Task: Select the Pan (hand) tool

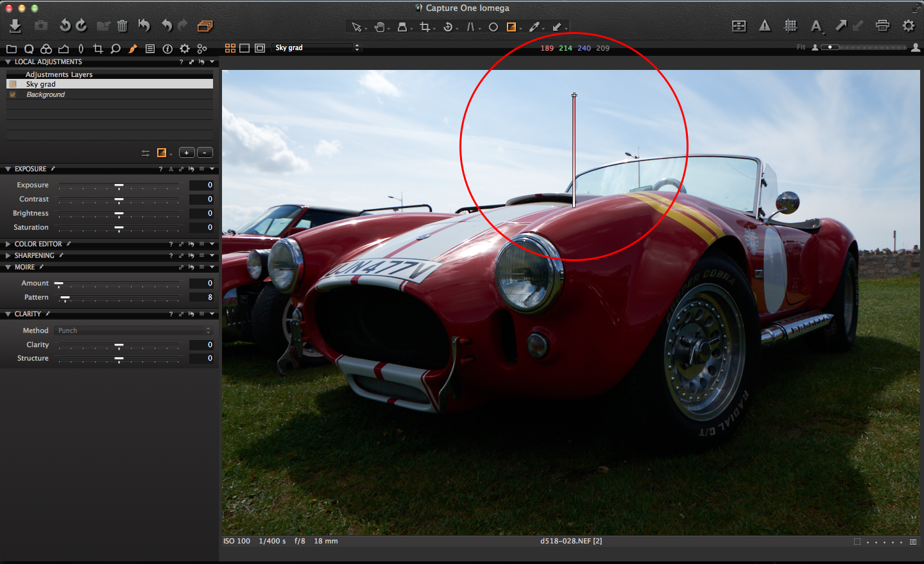Action: [381, 27]
